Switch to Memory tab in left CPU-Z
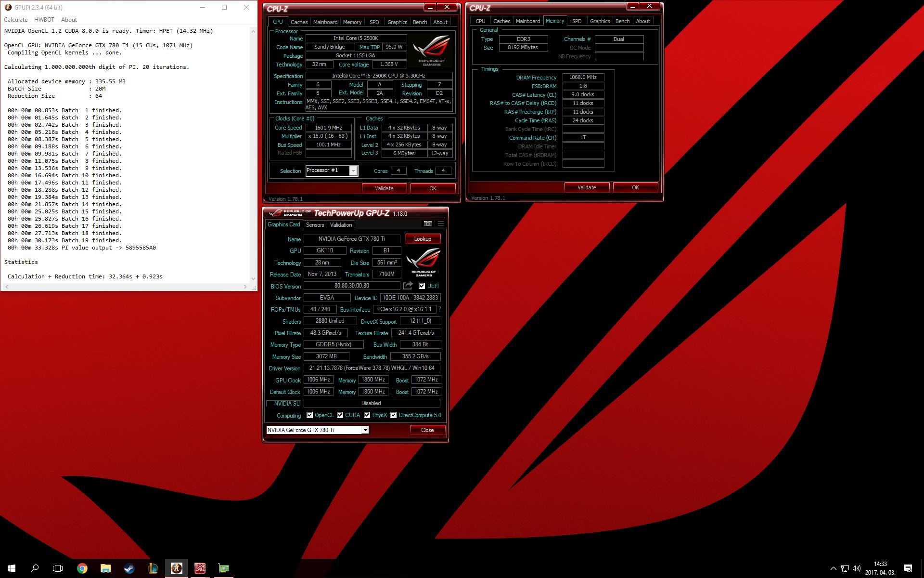The image size is (924, 578). 352,22
